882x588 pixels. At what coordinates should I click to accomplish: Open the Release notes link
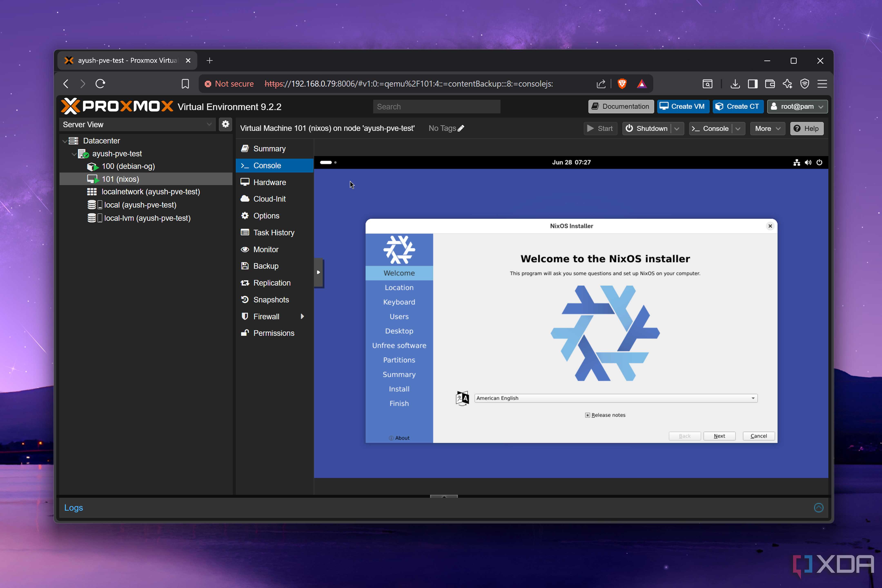point(605,415)
